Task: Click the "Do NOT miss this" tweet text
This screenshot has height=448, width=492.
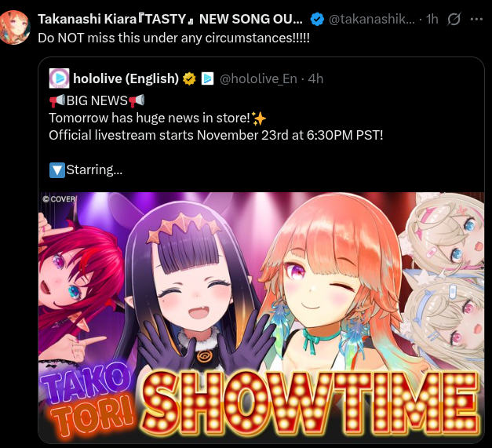Action: 174,38
